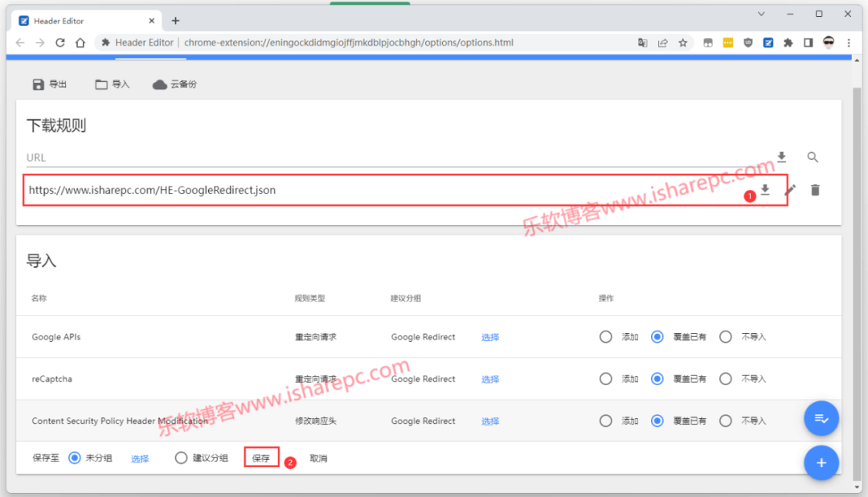Click 选择 link in Google APIs row

[x=490, y=338]
